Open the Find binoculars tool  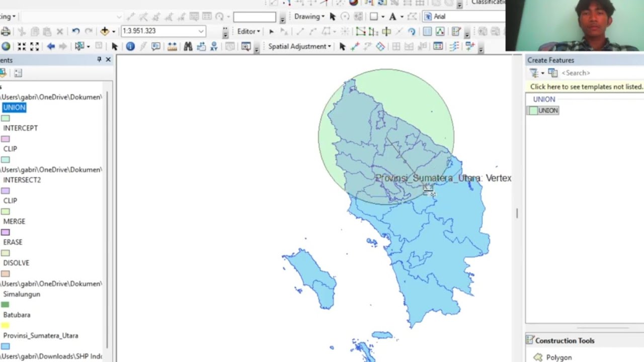pyautogui.click(x=188, y=46)
